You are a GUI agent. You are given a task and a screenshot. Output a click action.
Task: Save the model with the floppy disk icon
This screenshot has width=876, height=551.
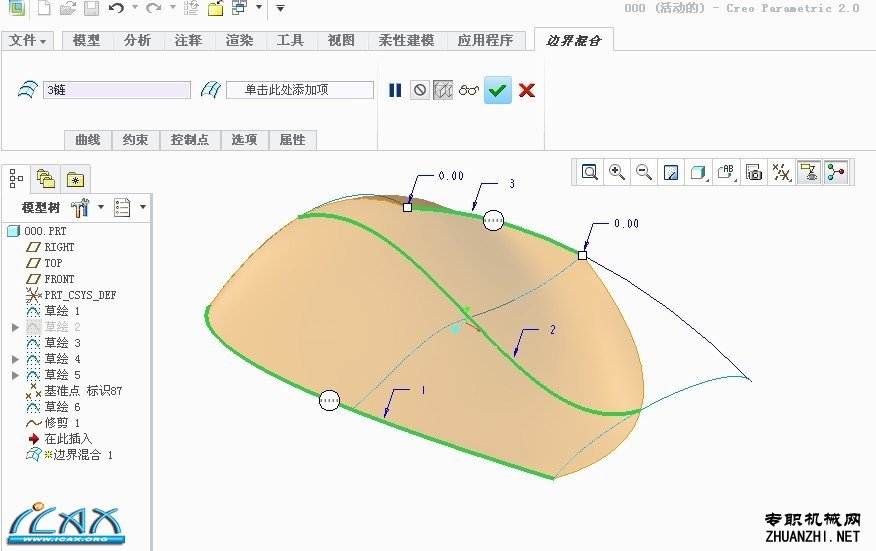pos(91,8)
